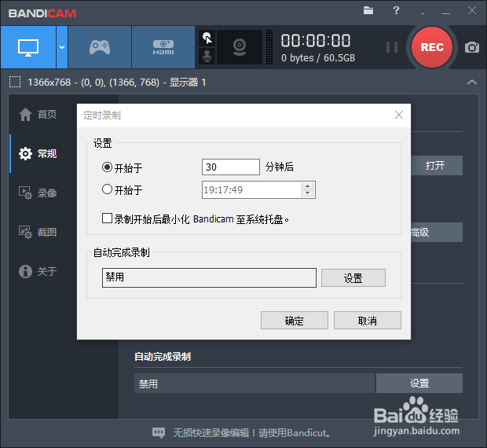Select screen recording mode monitor icon
487x448 pixels.
(x=28, y=47)
